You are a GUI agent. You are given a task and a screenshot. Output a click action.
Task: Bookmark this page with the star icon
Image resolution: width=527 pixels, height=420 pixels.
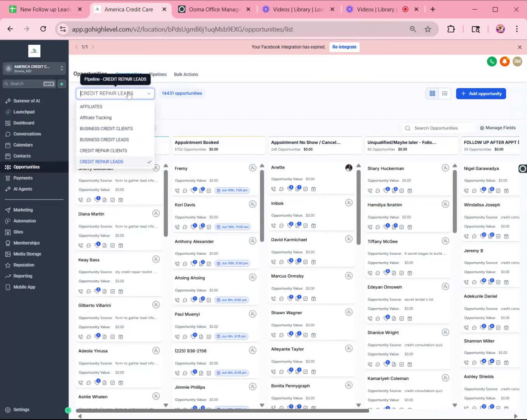(x=428, y=29)
